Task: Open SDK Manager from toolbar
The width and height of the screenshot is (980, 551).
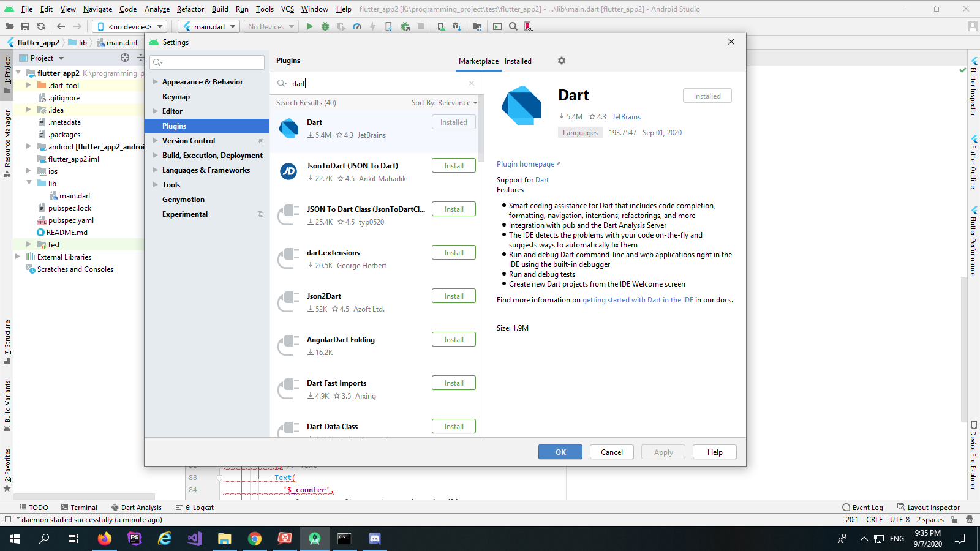Action: coord(457,26)
